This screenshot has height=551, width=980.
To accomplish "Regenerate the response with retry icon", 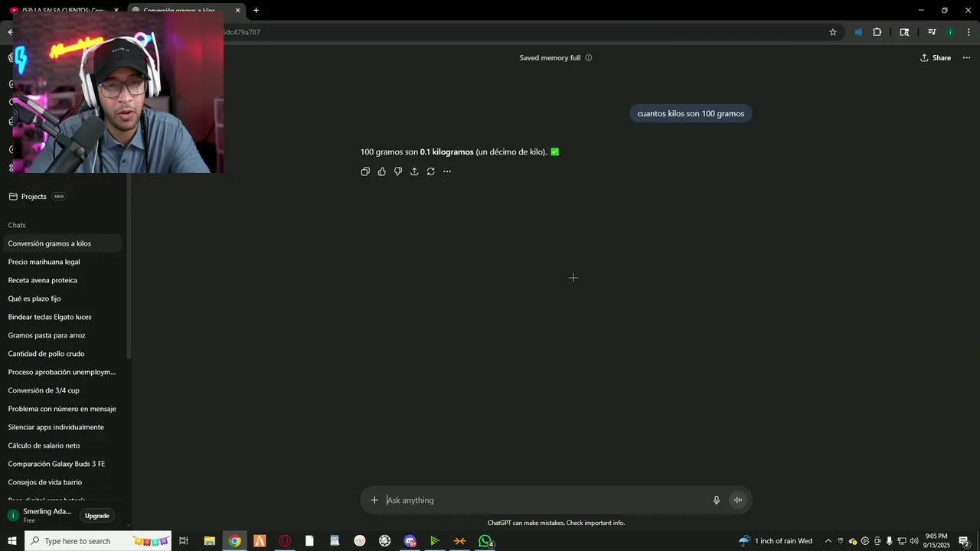I will click(431, 171).
